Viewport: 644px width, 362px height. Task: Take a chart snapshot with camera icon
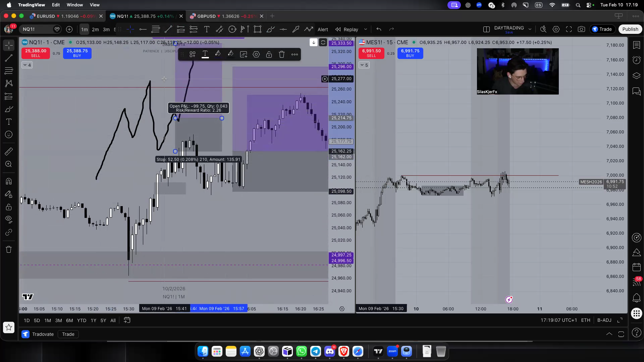581,29
